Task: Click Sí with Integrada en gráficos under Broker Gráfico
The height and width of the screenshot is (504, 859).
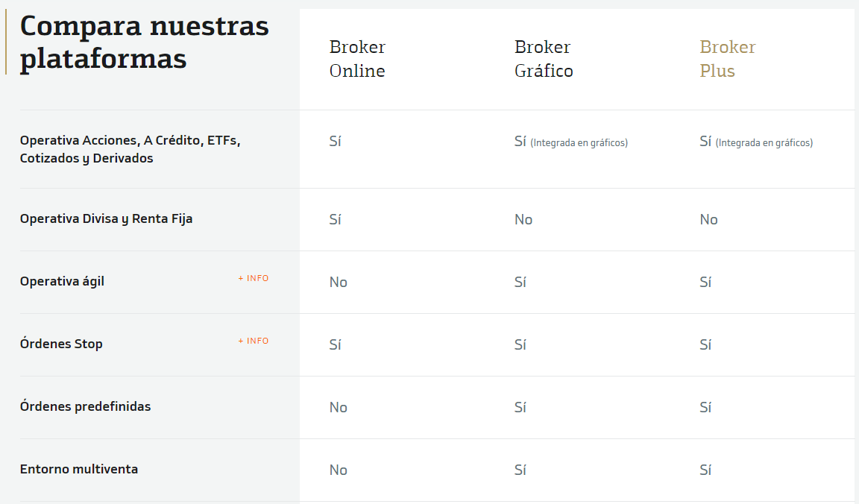Action: (571, 141)
